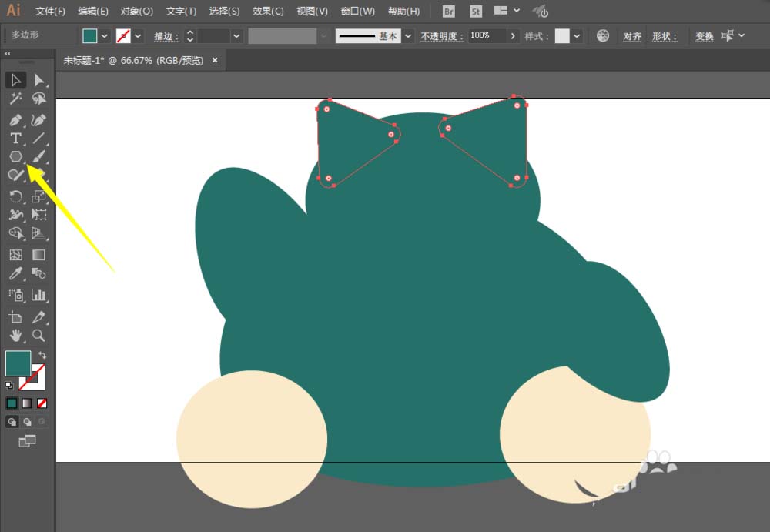Select the Artboard tool
The image size is (770, 532).
(15, 317)
